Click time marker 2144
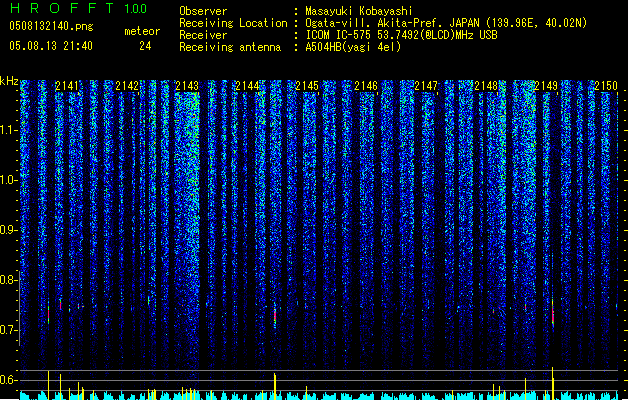The height and width of the screenshot is (400, 629). pos(247,86)
